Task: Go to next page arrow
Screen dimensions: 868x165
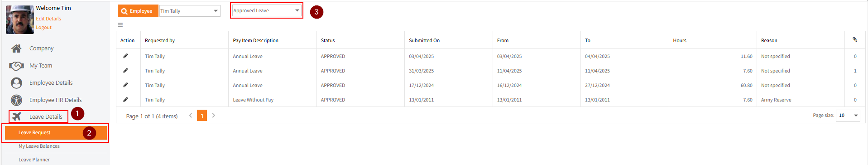Action: [x=214, y=116]
